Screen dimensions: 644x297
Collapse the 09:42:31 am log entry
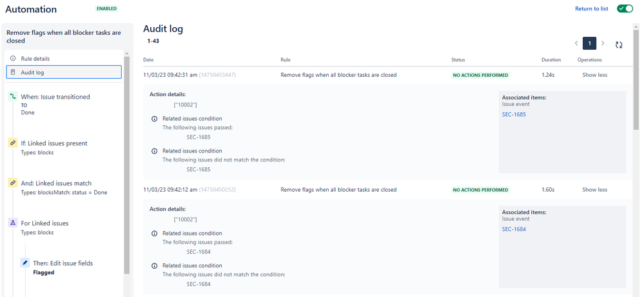click(594, 75)
